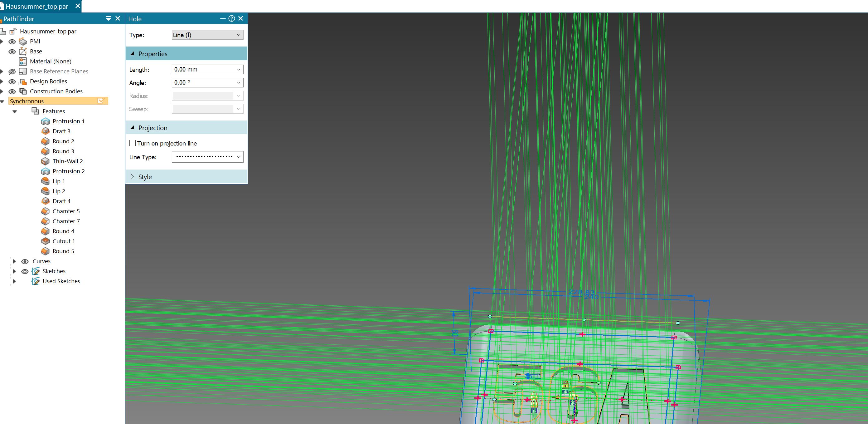Click the Draft 3 feature icon
The height and width of the screenshot is (424, 868).
(x=46, y=131)
